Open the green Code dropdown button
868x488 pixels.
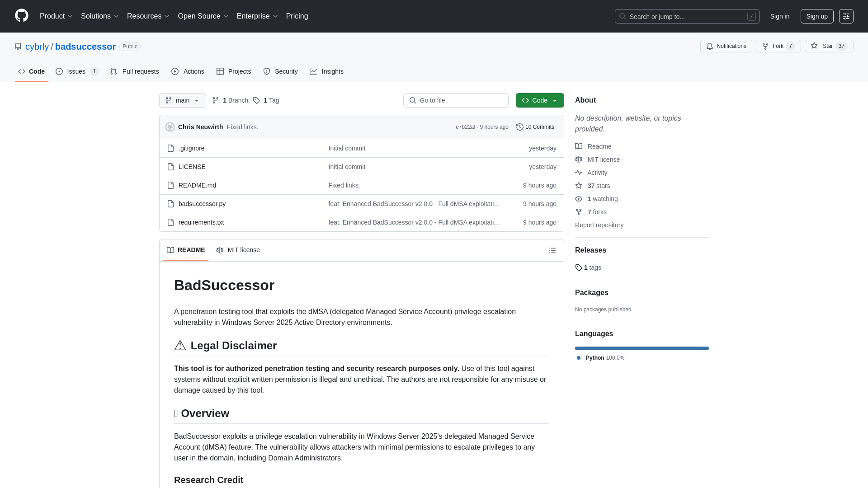[x=540, y=100]
